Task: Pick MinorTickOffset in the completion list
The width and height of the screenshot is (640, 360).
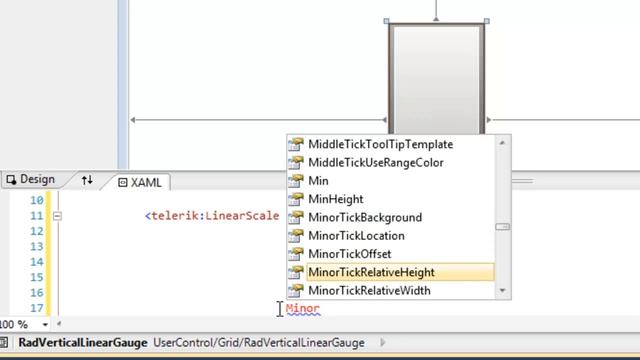Action: pos(349,254)
